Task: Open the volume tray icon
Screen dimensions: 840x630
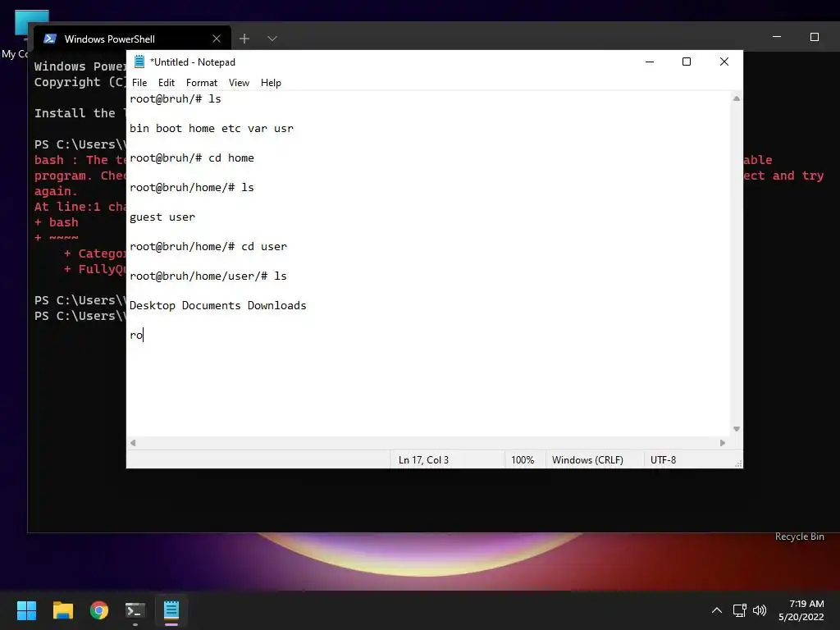Action: (759, 610)
